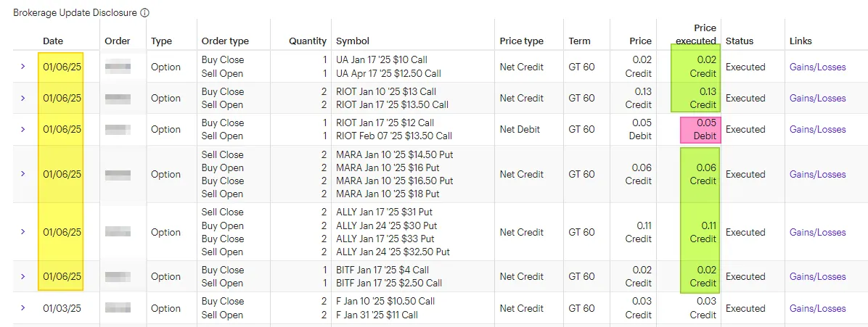Expand the RIOT Jan 10 $13 Call row
The height and width of the screenshot is (327, 868).
(22, 98)
